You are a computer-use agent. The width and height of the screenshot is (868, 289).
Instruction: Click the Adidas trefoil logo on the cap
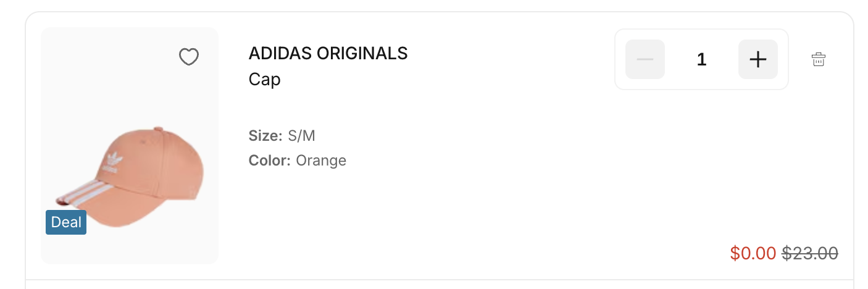[x=112, y=162]
